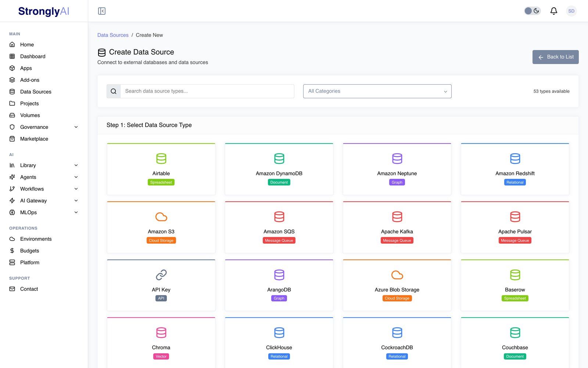Expand the Governance menu chevron

tap(76, 127)
